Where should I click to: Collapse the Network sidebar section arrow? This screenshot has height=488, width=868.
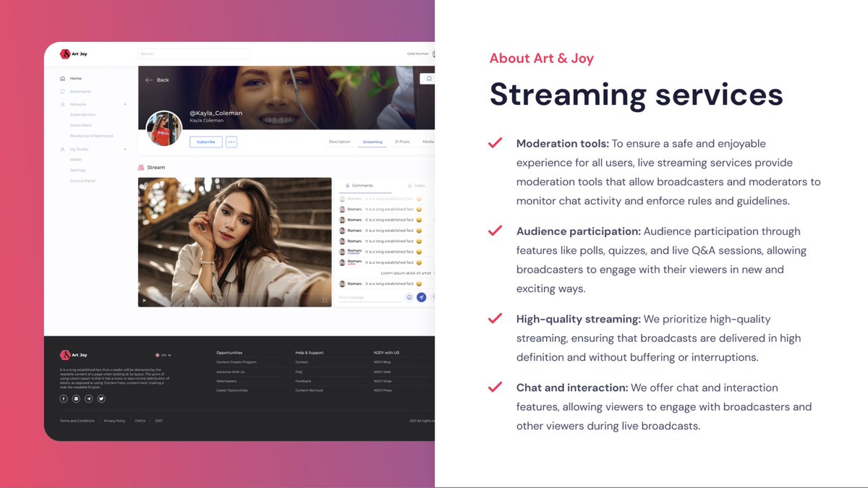(125, 105)
